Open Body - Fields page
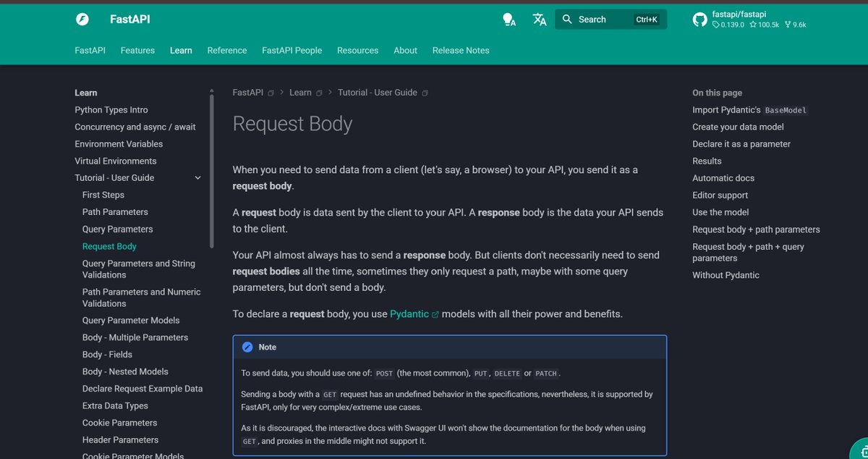The image size is (868, 459). point(107,355)
